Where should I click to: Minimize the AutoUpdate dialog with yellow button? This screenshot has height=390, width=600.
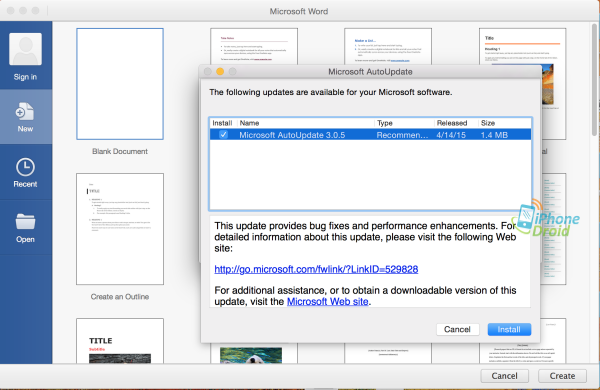[220, 72]
